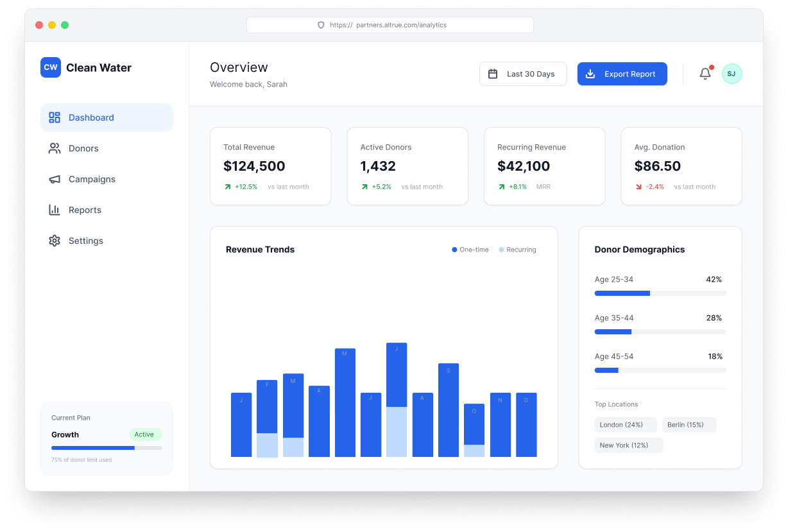Click the Total Revenue card
This screenshot has height=532, width=788.
(271, 166)
